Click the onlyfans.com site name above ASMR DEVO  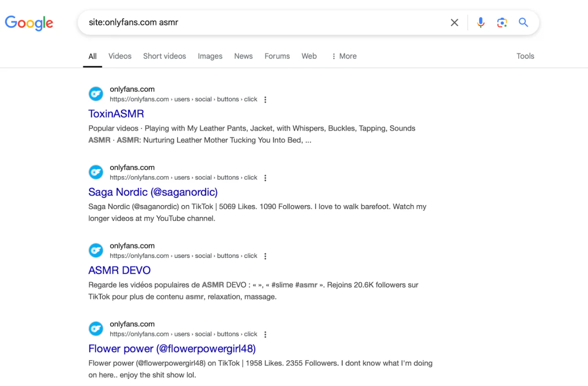(x=132, y=246)
